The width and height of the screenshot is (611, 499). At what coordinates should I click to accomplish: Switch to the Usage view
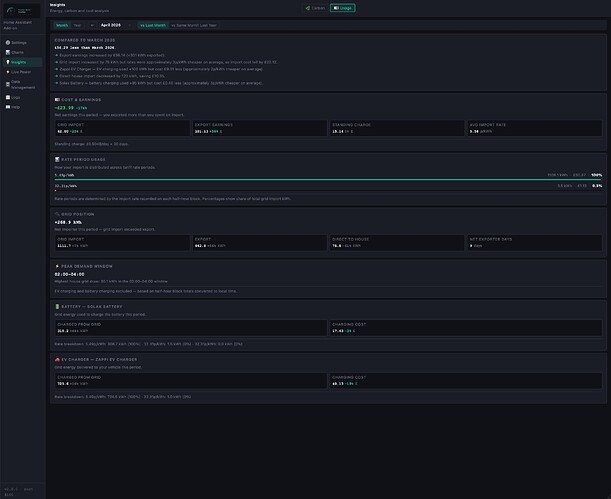point(343,8)
